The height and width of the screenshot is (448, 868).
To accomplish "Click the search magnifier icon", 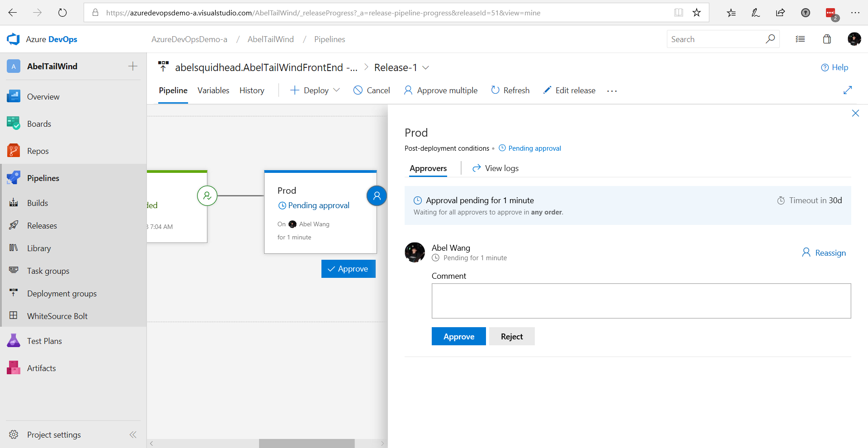I will [x=770, y=39].
